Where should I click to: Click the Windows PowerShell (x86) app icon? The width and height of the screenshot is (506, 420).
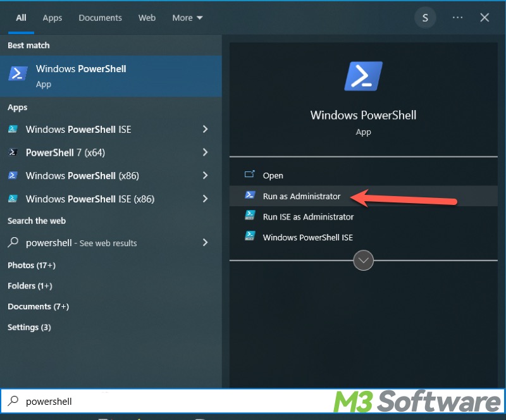pyautogui.click(x=13, y=175)
